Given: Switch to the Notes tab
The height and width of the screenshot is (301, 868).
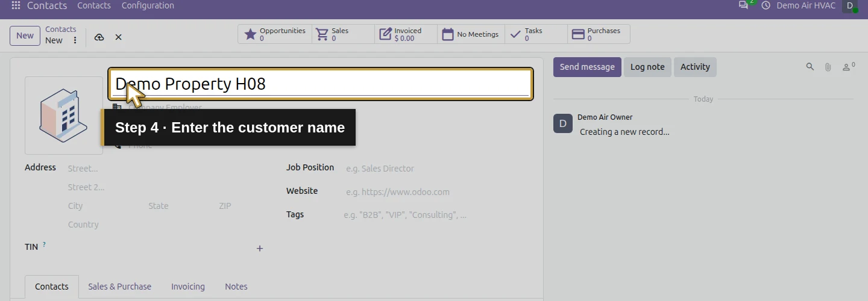Looking at the screenshot, I should tap(236, 287).
